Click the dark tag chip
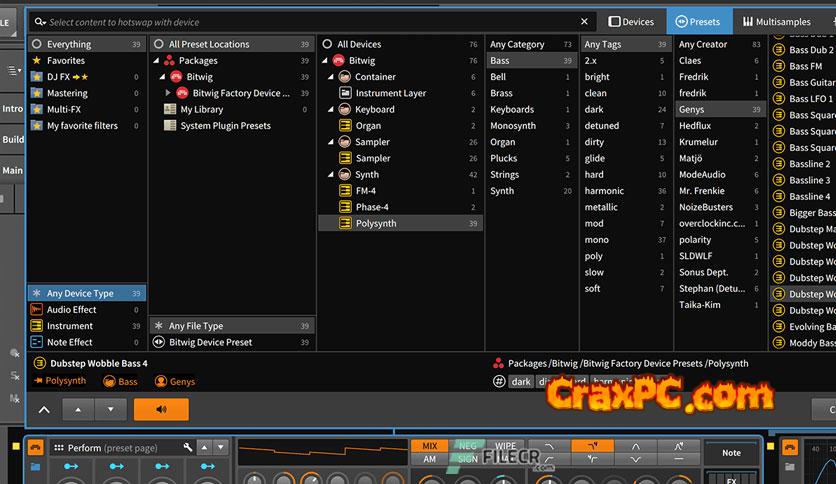This screenshot has width=836, height=484. 521,381
